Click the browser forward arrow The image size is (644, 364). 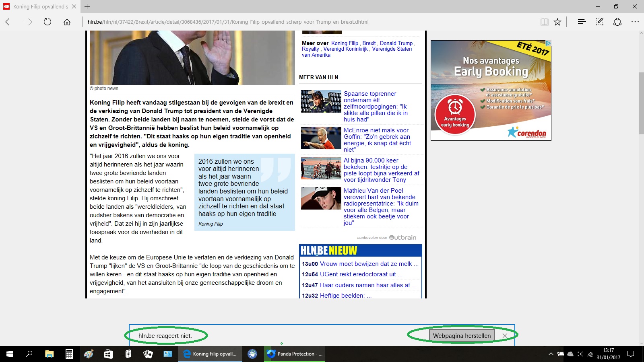pos(28,22)
